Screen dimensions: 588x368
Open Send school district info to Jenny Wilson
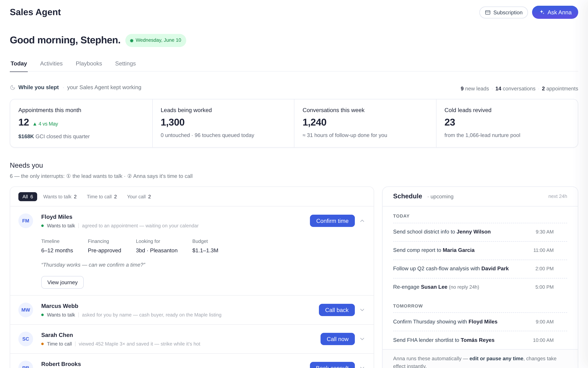(480, 232)
